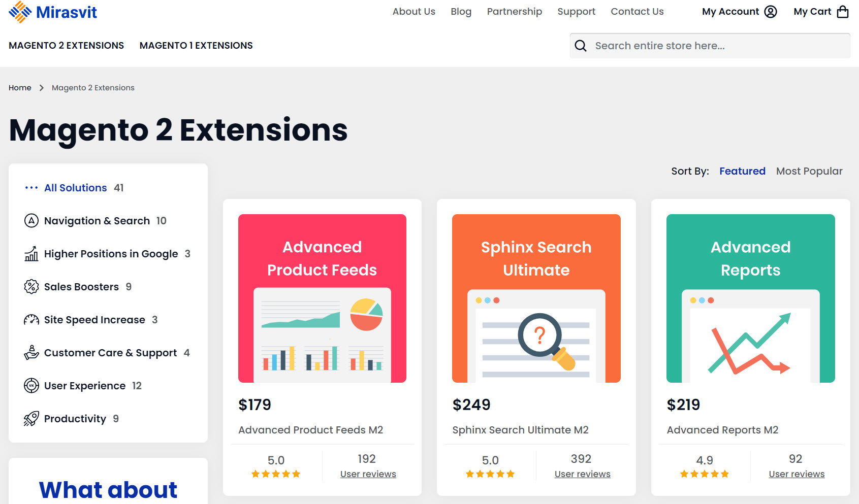Image resolution: width=859 pixels, height=504 pixels.
Task: Click the $219 price text
Action: 683,405
